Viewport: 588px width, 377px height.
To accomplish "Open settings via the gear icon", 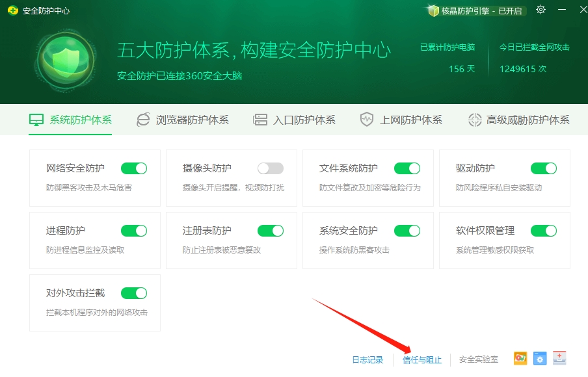I will 541,10.
